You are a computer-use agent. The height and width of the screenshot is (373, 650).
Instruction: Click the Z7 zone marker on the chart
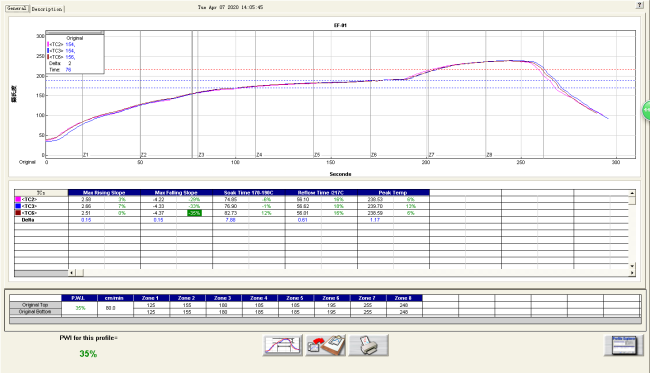432,155
